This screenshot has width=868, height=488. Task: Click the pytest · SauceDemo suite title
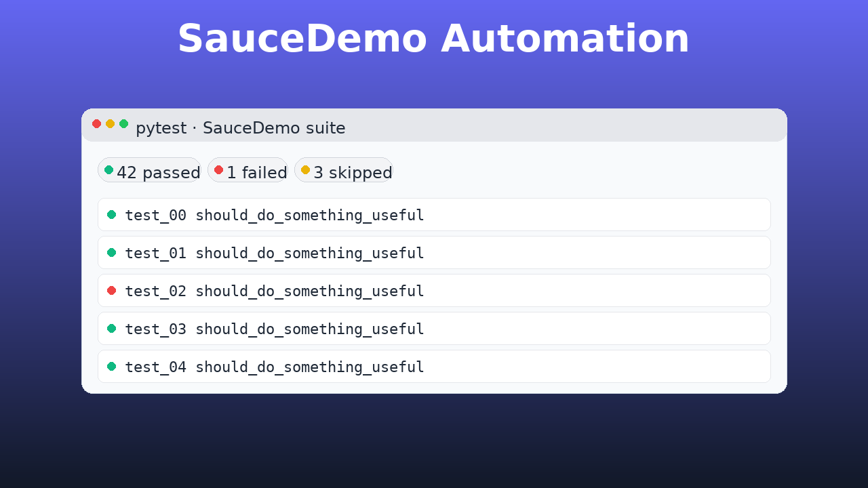click(241, 128)
